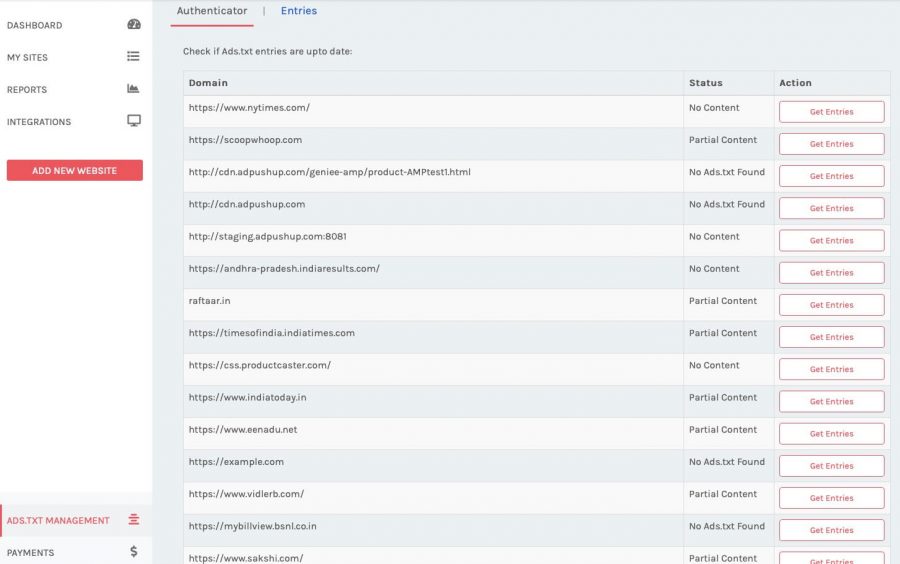
Task: Select domain https://www.sakshi.com/
Action: point(246,557)
